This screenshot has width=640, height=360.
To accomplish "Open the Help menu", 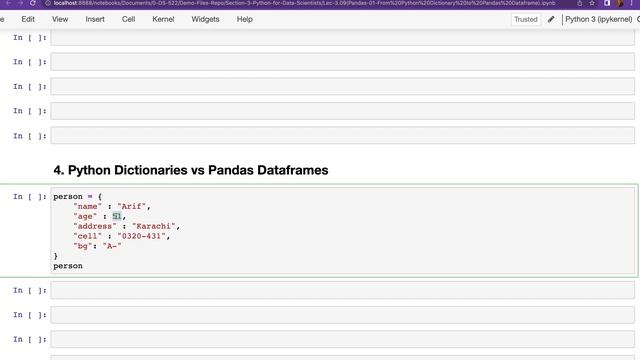I will [x=244, y=19].
